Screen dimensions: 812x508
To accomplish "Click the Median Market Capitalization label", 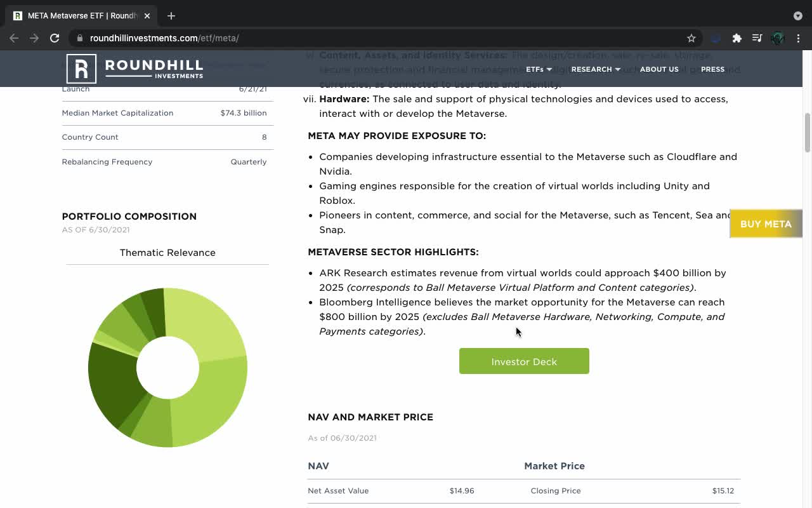I will tap(117, 113).
